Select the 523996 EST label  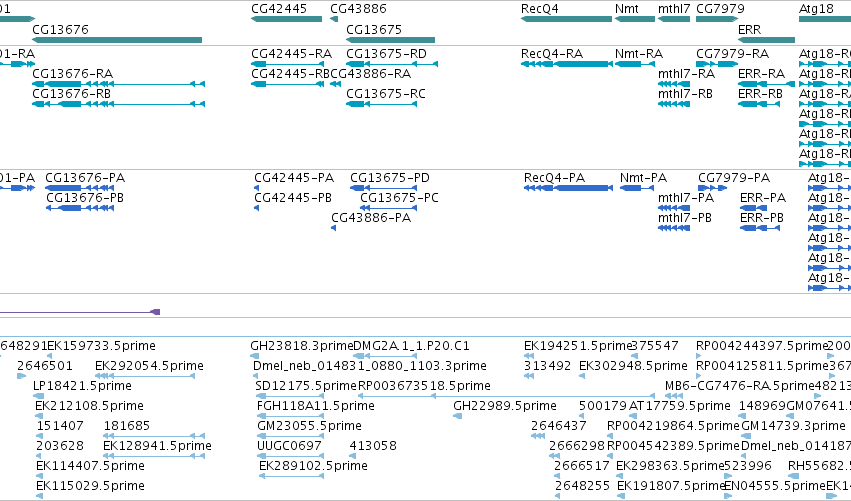(x=748, y=466)
